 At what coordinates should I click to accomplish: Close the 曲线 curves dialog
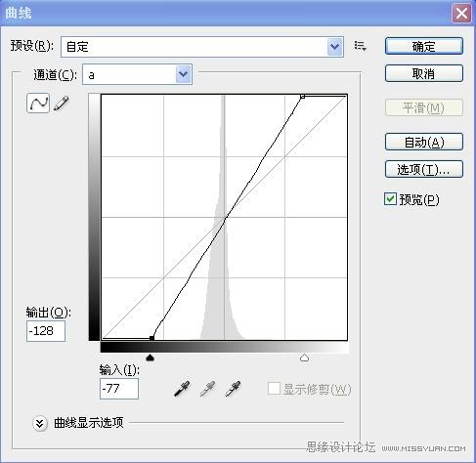[461, 14]
